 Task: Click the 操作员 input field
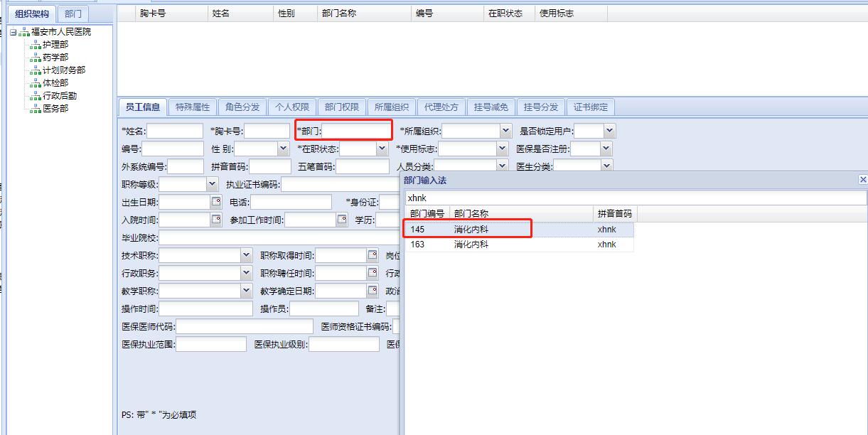point(324,308)
